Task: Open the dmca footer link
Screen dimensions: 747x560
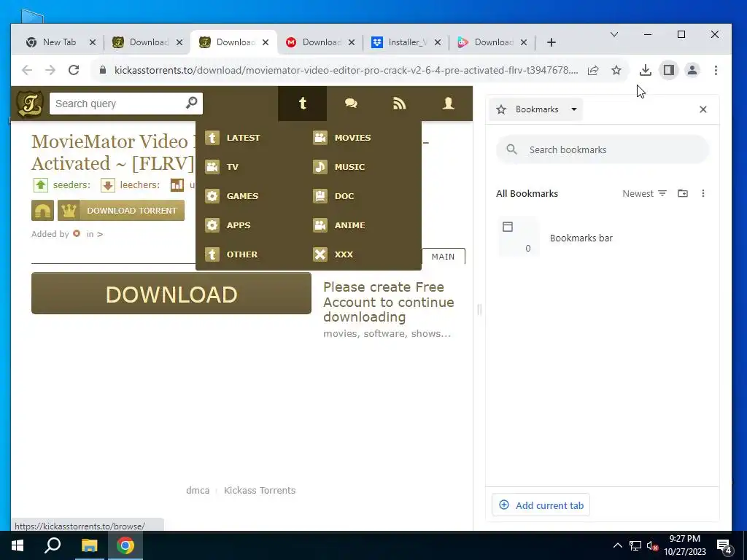Action: point(198,491)
